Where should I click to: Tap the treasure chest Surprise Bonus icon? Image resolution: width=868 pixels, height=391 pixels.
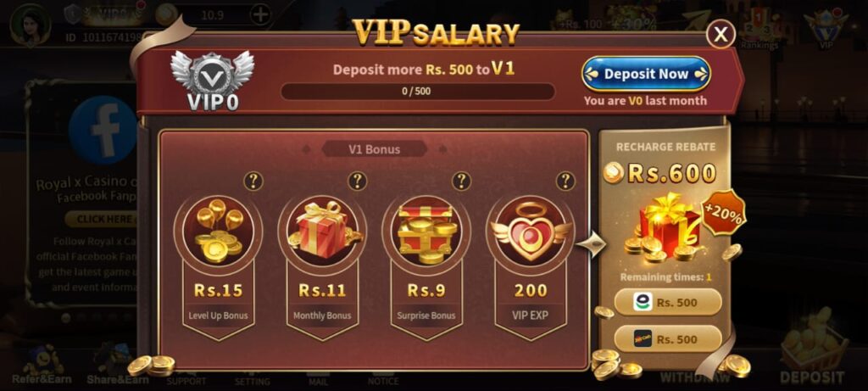[426, 231]
